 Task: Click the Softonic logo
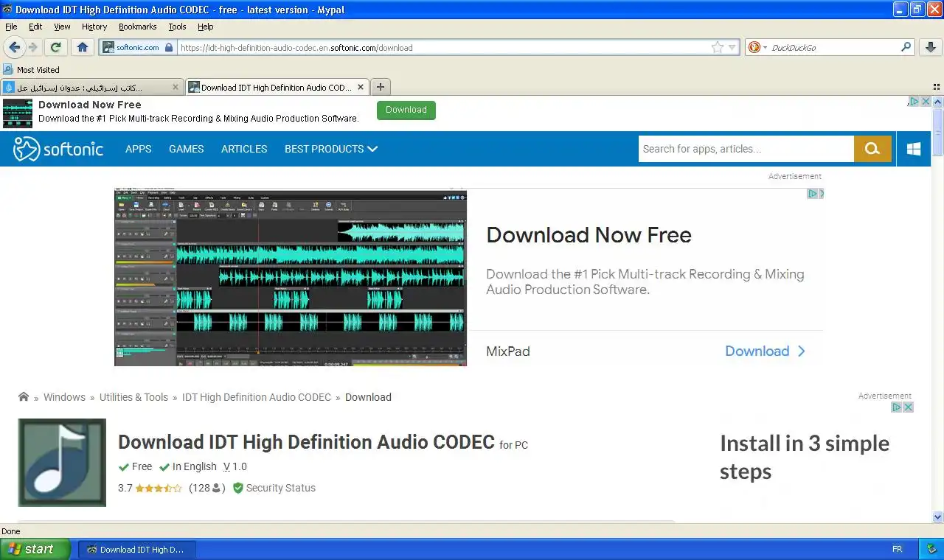point(58,149)
